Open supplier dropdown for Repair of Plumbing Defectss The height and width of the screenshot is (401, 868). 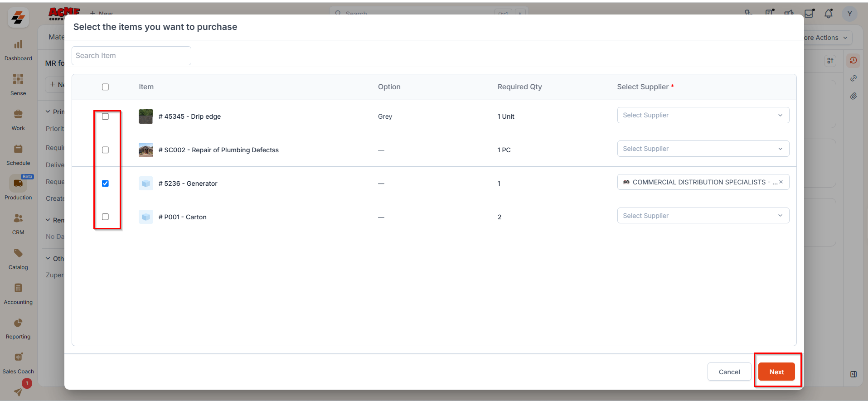pos(703,149)
